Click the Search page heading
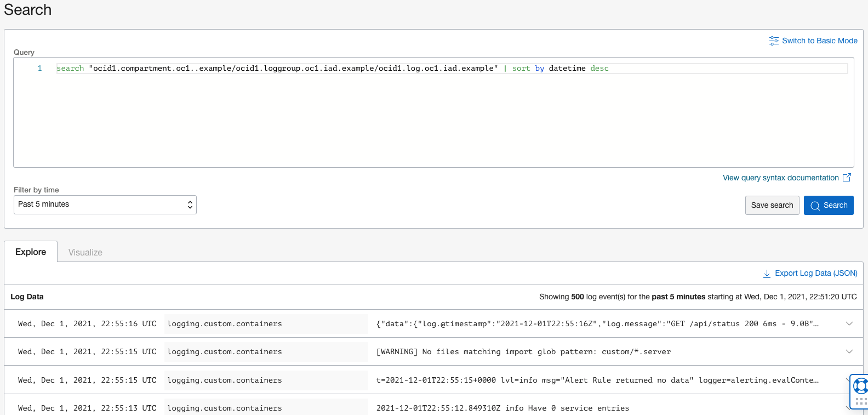 pos(27,10)
